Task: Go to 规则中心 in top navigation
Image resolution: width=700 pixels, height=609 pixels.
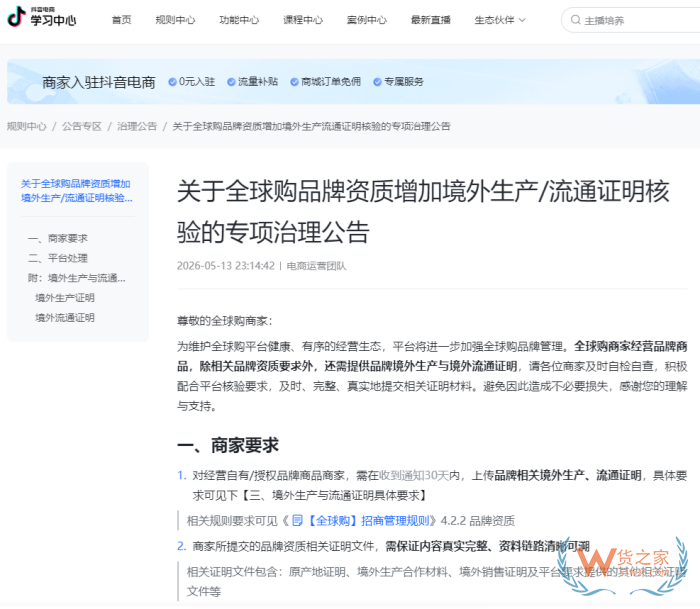Action: 175,20
